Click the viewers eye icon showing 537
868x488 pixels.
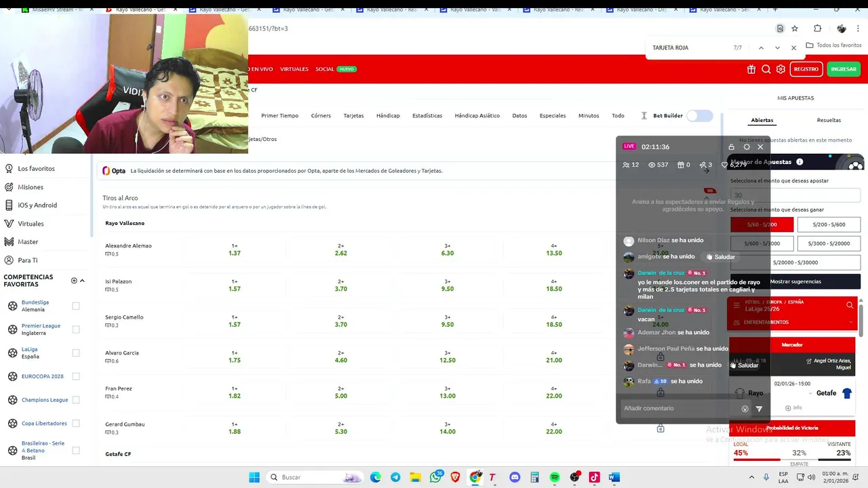[652, 165]
